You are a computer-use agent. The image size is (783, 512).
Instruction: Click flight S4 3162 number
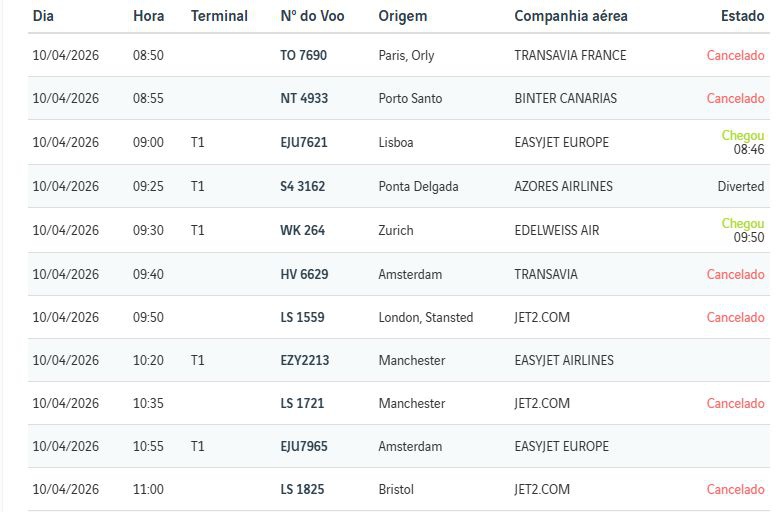pos(302,187)
